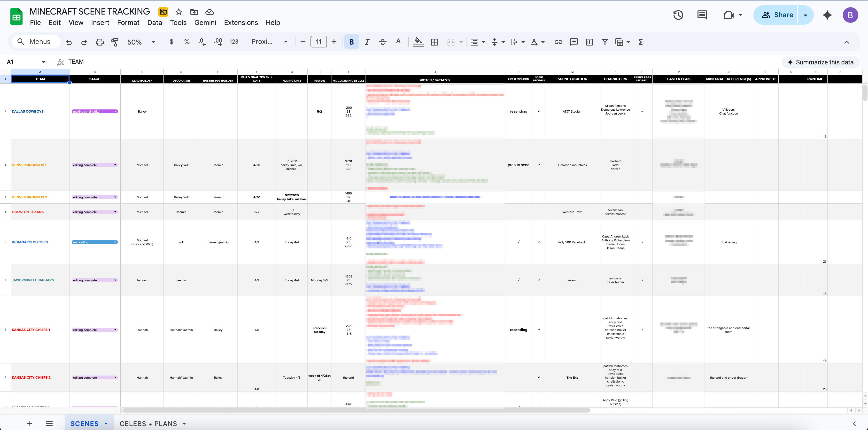Open the comments panel icon
This screenshot has height=430, width=868.
tap(702, 15)
